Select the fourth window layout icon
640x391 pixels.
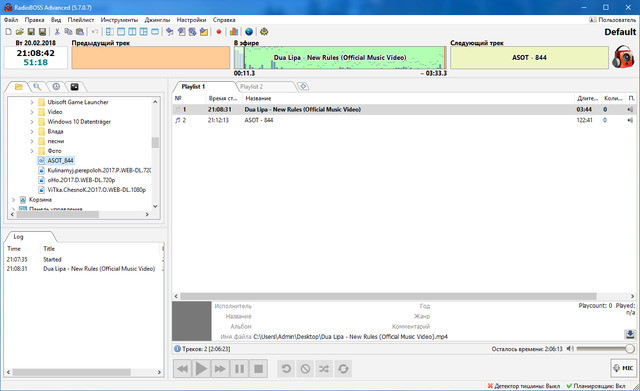click(x=144, y=31)
